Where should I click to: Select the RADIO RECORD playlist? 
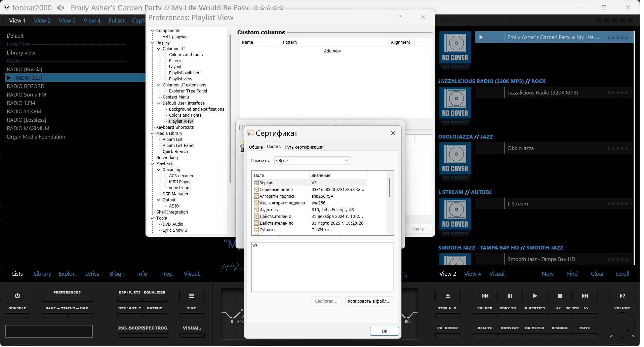(x=26, y=86)
